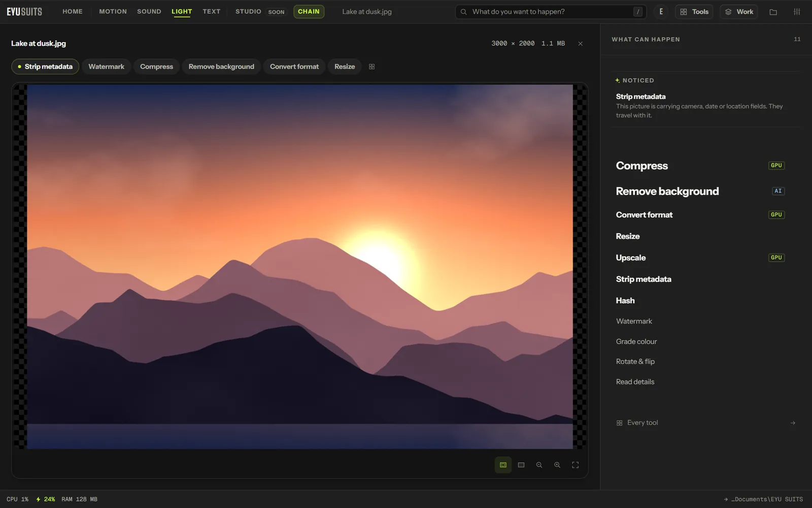Choose Grade colour in the right panel
Screen dimensions: 812x508
tap(700, 341)
